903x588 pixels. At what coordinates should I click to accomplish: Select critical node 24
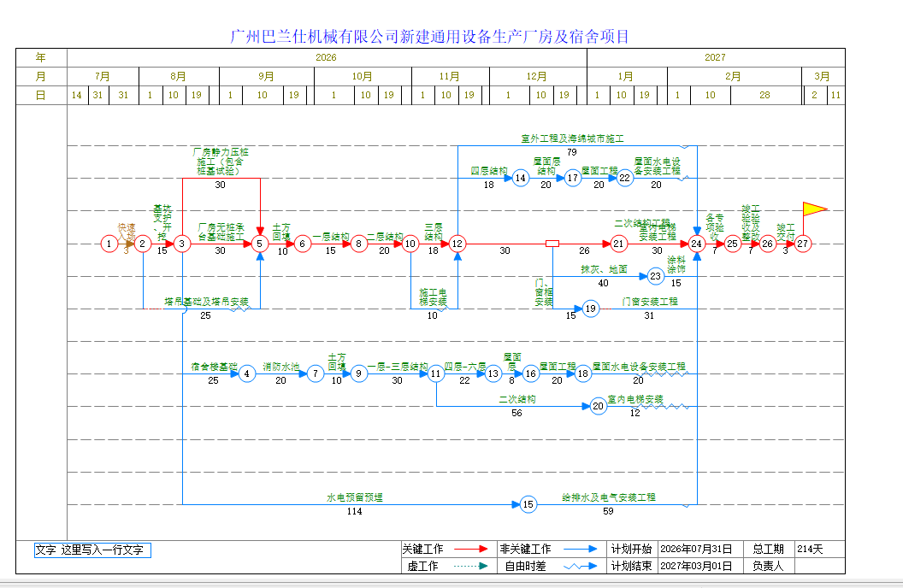point(697,244)
